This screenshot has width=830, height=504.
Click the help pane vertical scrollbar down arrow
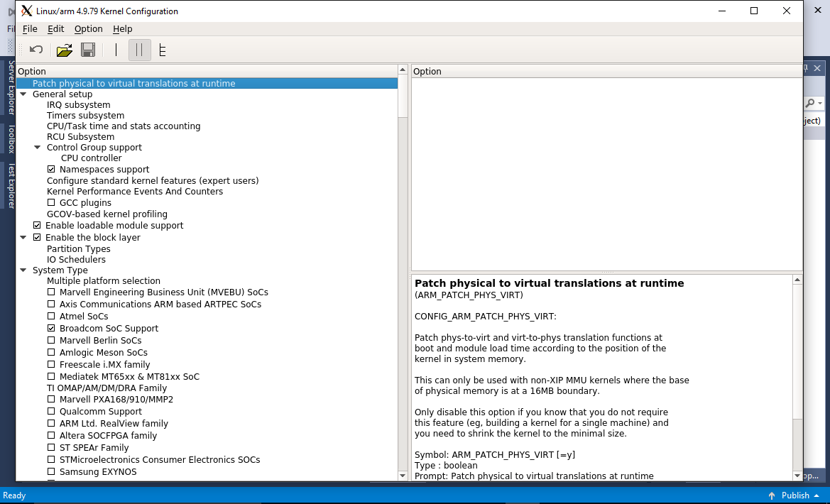797,476
